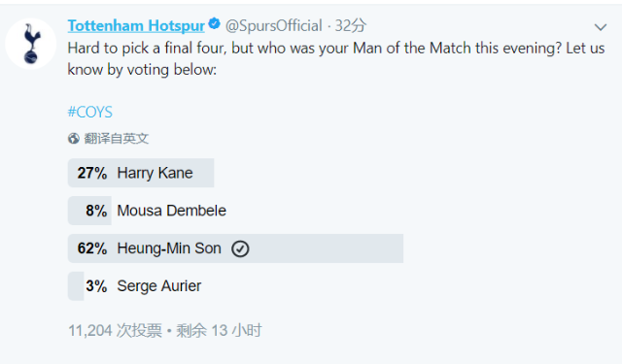Viewport: 622px width, 364px height.
Task: Click the 剩余 13 小时 remaining time
Action: click(x=219, y=330)
